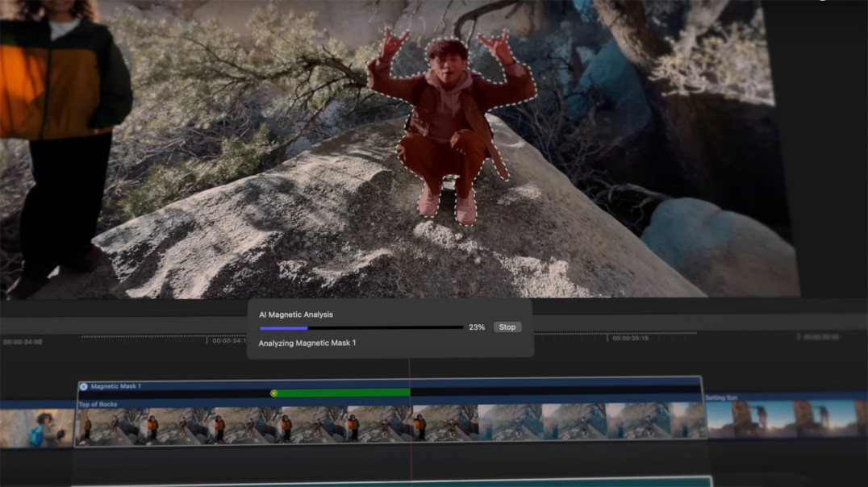
Task: Select the Setting Sun clip in timeline
Action: [x=786, y=415]
